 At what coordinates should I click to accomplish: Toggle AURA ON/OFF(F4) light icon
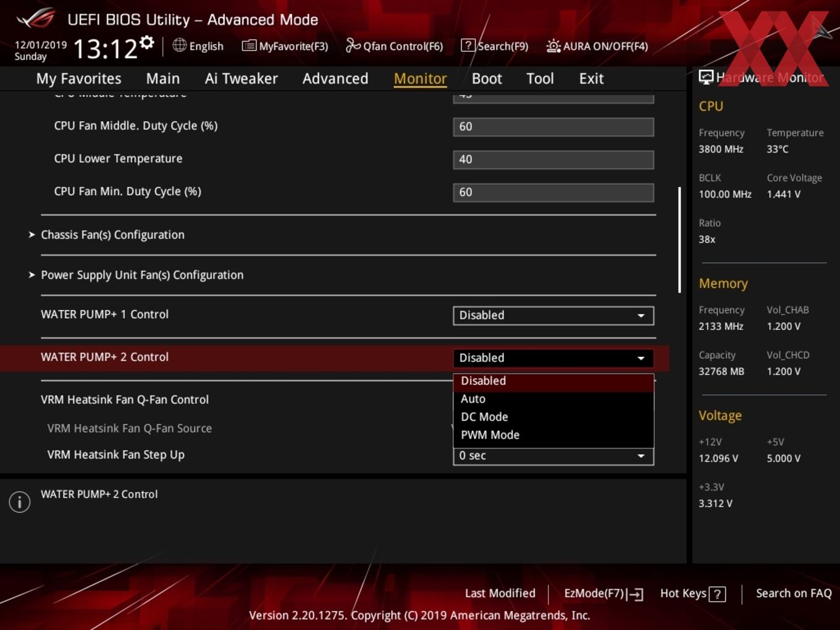(553, 46)
